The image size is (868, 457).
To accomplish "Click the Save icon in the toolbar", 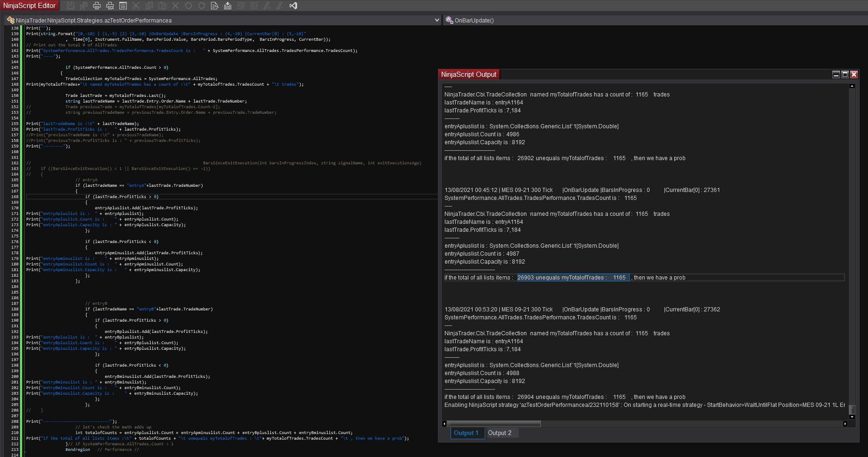I will point(71,6).
